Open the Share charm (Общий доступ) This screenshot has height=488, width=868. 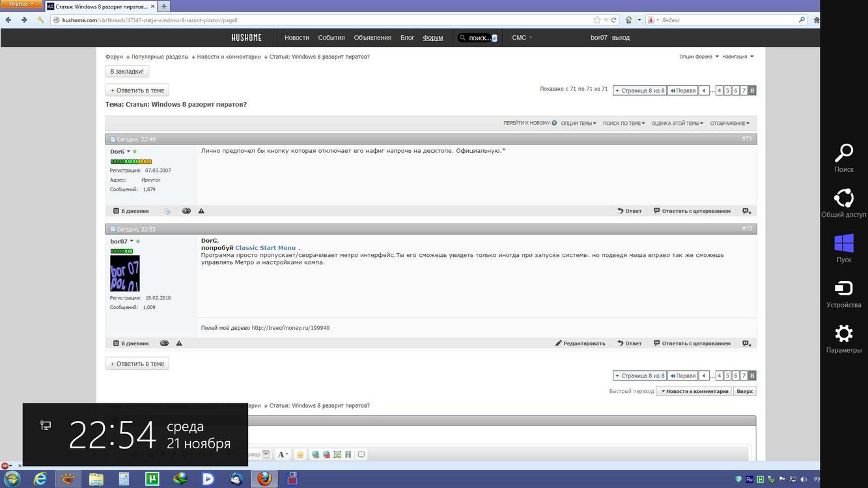point(844,203)
